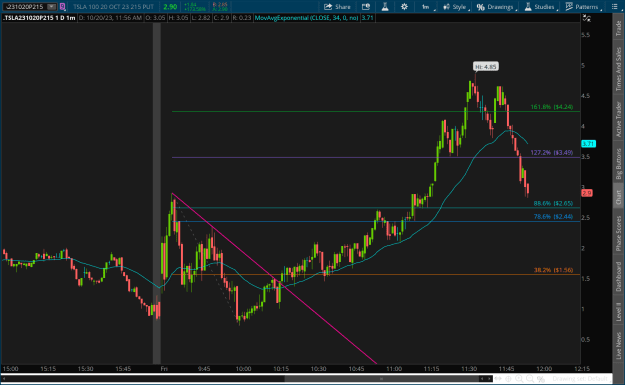Click the 38.2% ($1.56) Fibonacci label
The height and width of the screenshot is (385, 625).
[x=553, y=270]
